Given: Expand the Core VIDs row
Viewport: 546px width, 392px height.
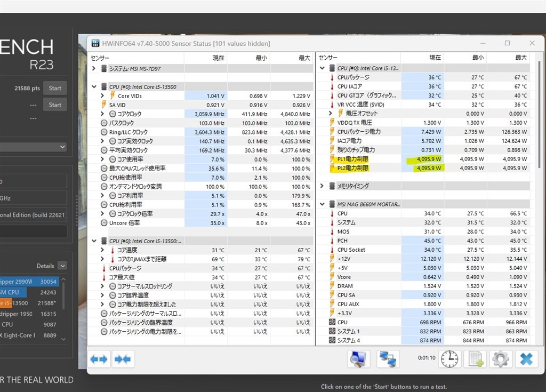Looking at the screenshot, I should pyautogui.click(x=102, y=95).
